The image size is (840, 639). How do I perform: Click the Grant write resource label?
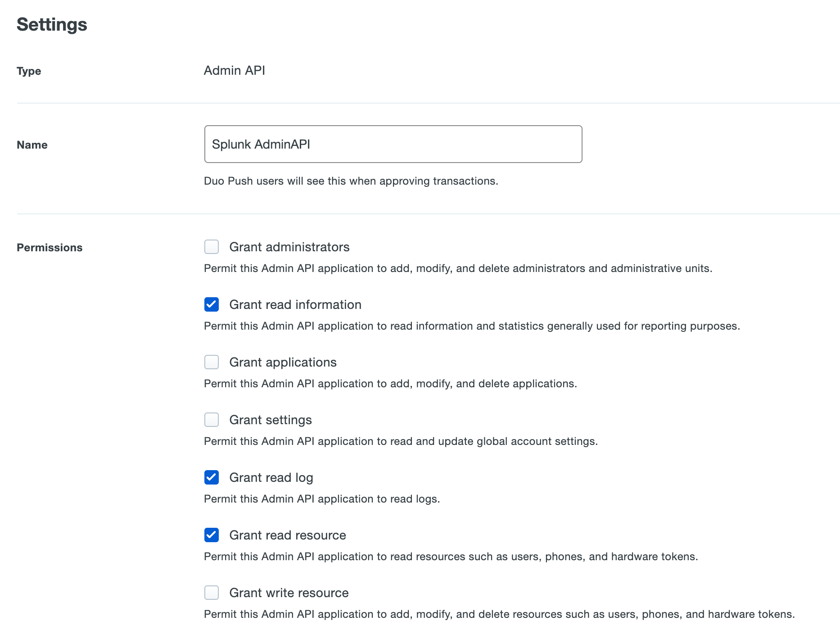click(x=289, y=593)
